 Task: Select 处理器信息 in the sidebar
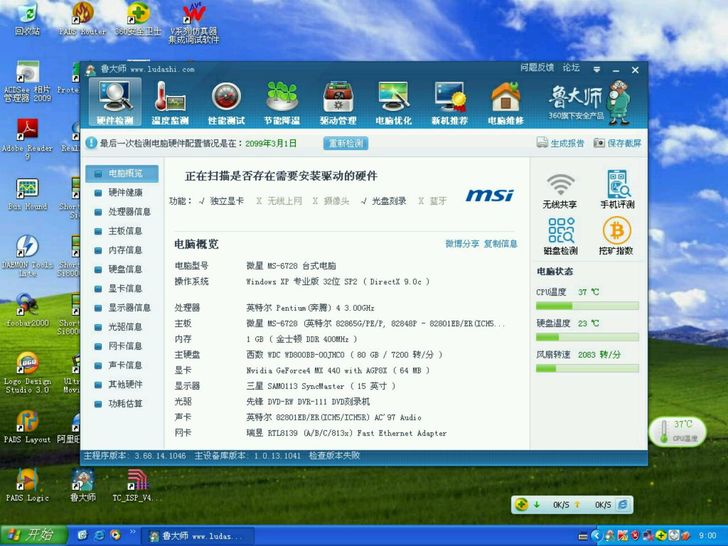point(122,212)
